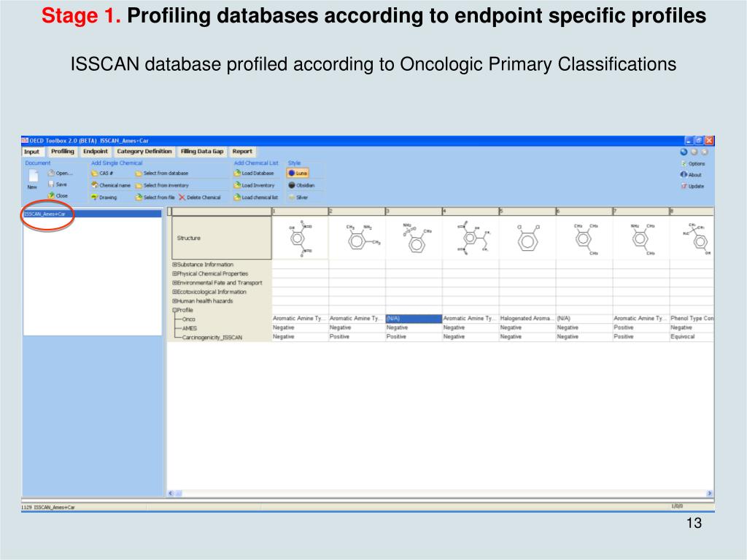Open the Category Definition tab

144,152
